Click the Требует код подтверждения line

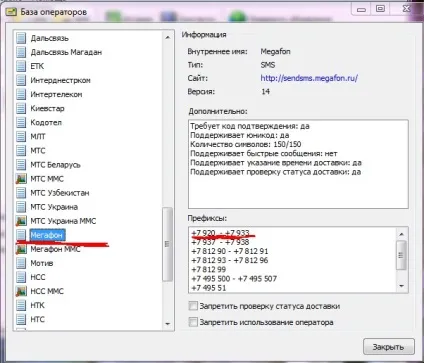point(250,126)
